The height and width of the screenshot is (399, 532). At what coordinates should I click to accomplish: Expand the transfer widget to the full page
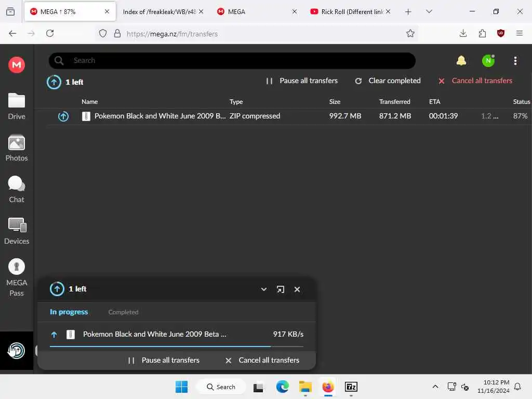tap(280, 289)
